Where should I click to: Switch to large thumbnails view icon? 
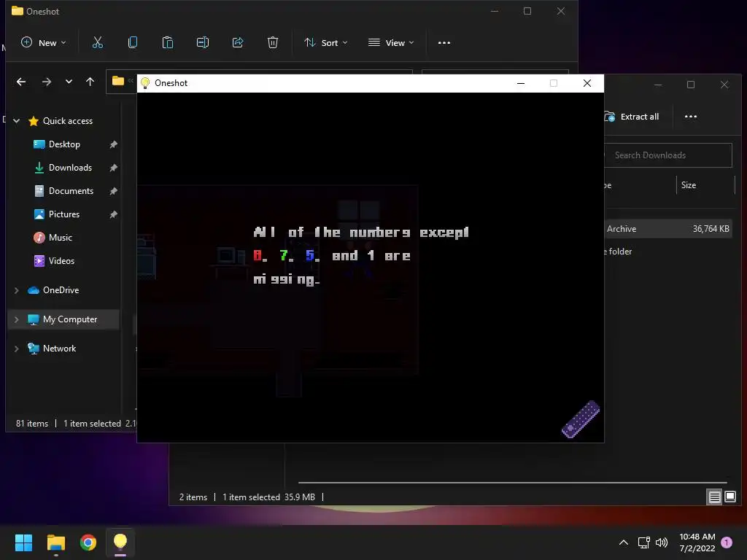729,497
